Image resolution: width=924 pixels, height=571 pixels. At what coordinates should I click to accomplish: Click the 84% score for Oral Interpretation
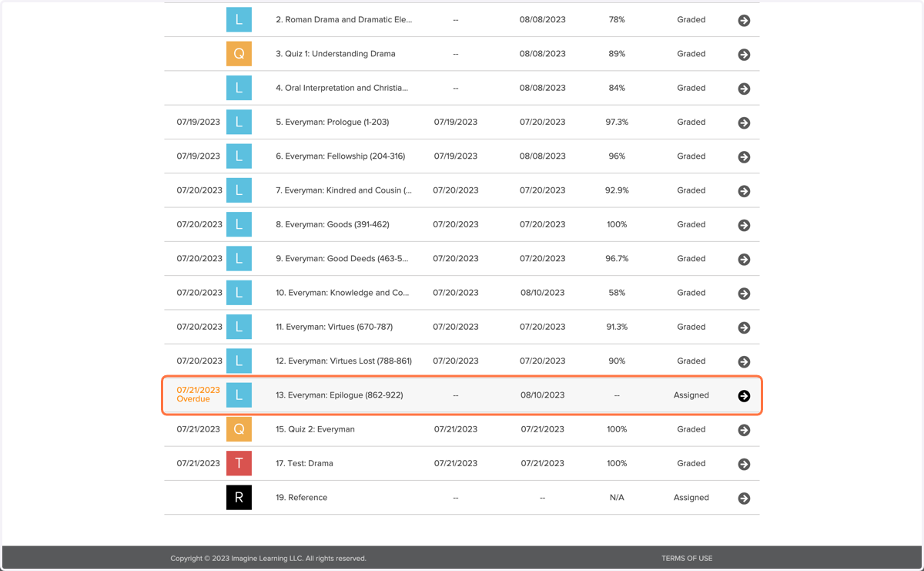click(617, 88)
